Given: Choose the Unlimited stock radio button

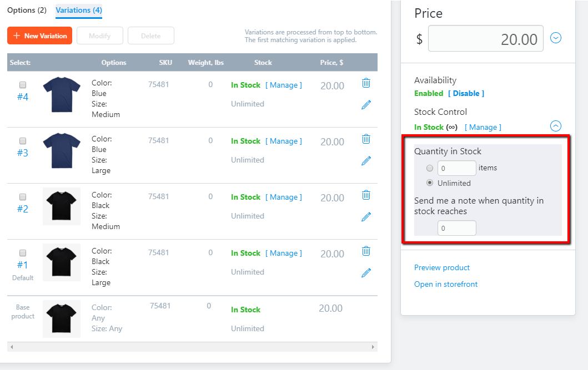Looking at the screenshot, I should pos(430,183).
